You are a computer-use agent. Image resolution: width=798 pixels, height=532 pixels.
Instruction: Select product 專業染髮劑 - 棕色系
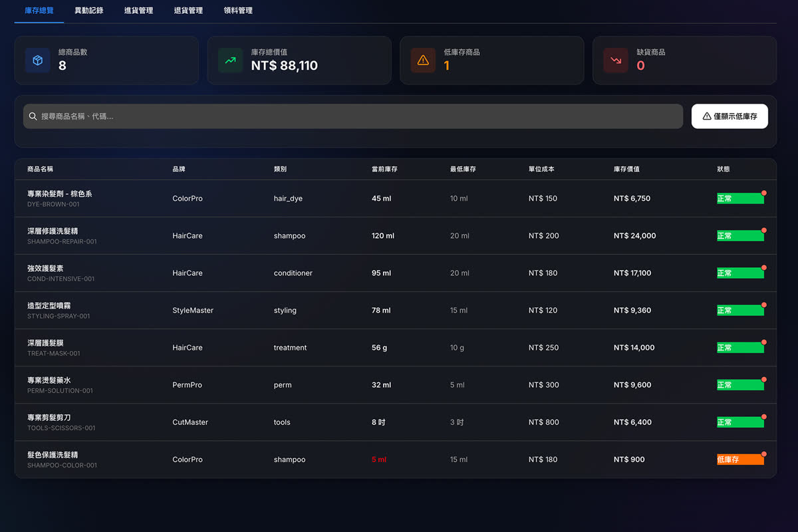click(60, 194)
